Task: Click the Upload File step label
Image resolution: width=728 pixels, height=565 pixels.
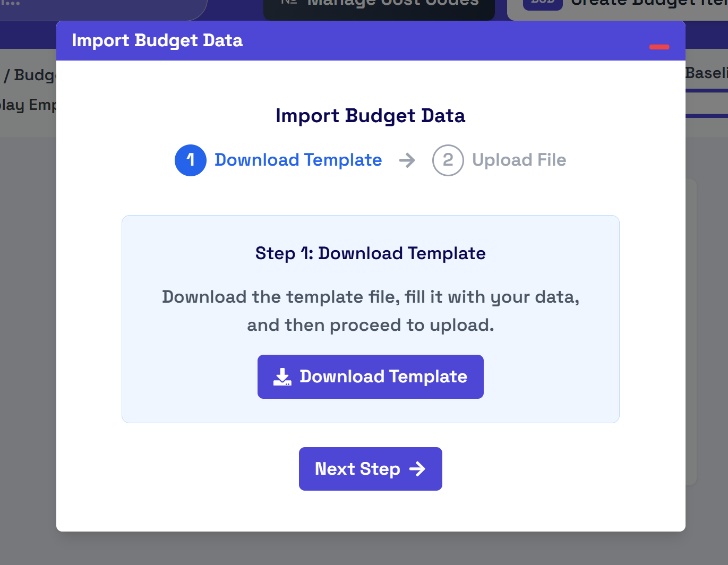Action: [x=519, y=160]
